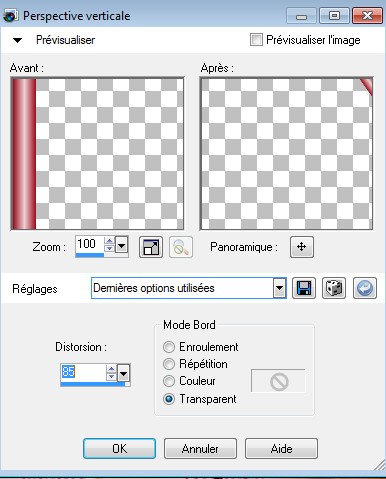Viewport: 386px width, 479px height.
Task: Open the Zoom value dropdown arrow
Action: click(x=122, y=246)
